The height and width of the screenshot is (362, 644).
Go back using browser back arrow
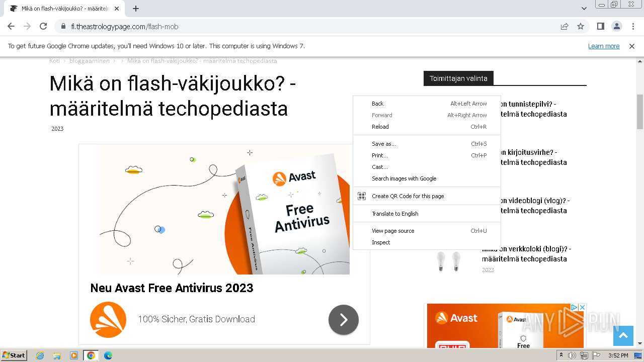11,26
